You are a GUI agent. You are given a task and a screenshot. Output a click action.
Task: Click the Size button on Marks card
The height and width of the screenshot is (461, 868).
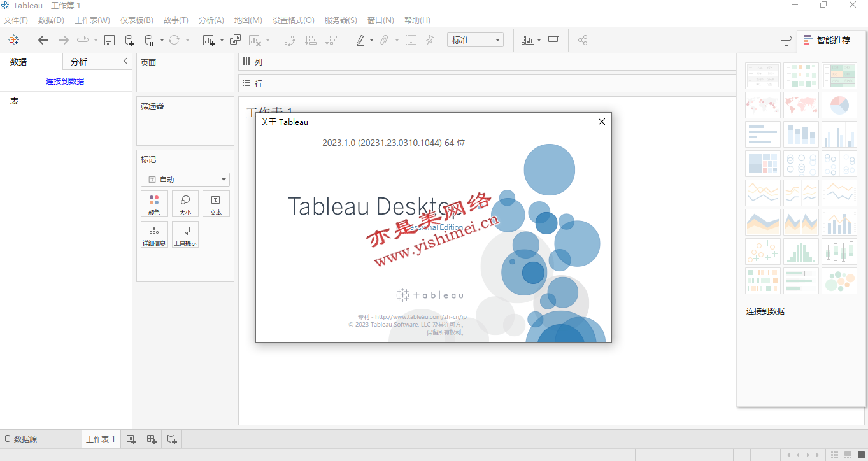click(x=185, y=204)
